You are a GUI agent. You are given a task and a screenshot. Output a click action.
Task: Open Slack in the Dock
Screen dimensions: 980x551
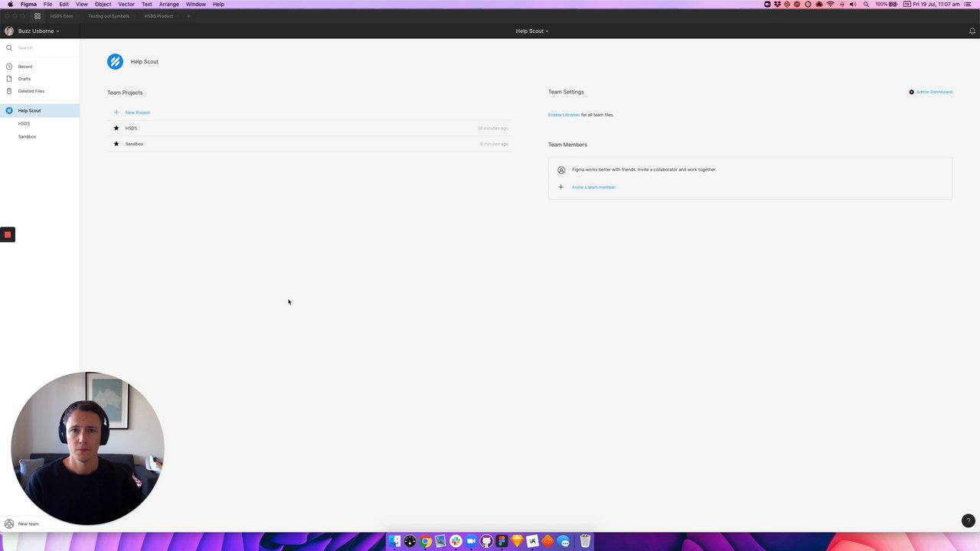pos(456,541)
